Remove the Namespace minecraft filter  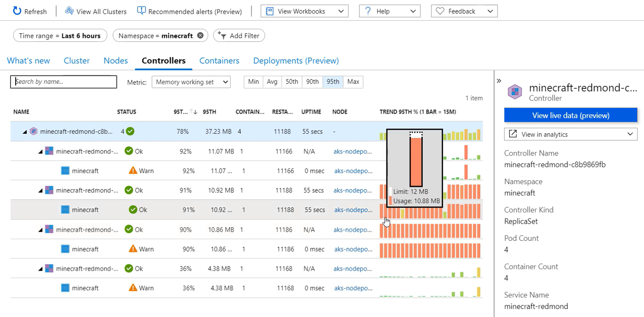201,36
